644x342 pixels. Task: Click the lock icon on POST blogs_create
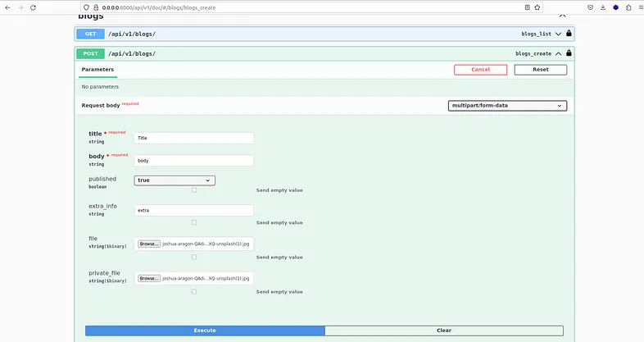[x=569, y=53]
